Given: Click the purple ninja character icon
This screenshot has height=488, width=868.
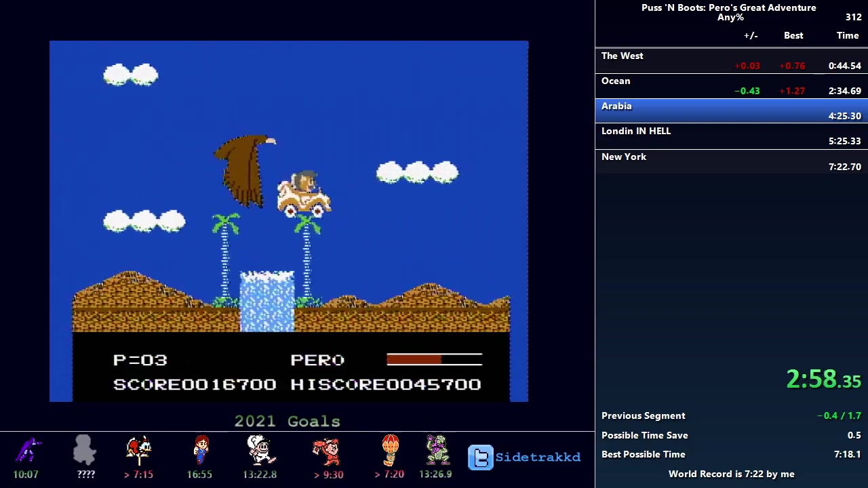Looking at the screenshot, I should (x=28, y=450).
